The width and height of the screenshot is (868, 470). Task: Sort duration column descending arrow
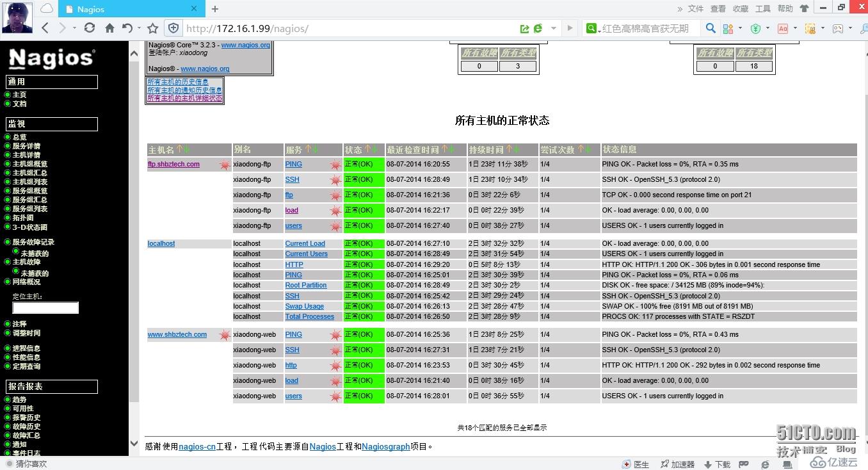coord(516,149)
